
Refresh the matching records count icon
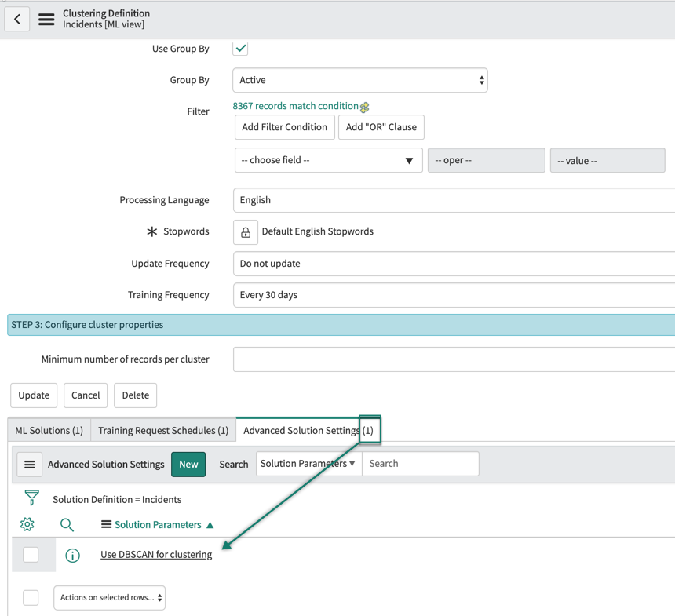point(365,108)
